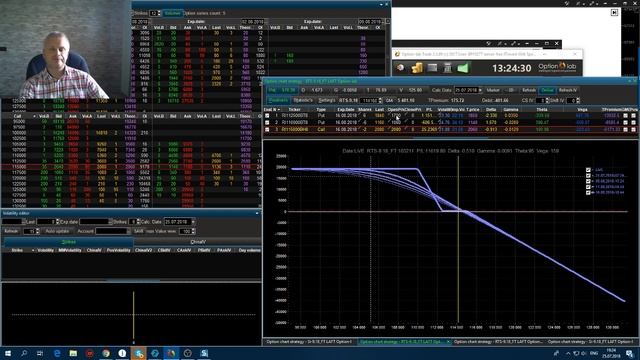The image size is (640, 360).
Task: Open the Calc. Date dropdown in strategy window
Action: [x=480, y=90]
